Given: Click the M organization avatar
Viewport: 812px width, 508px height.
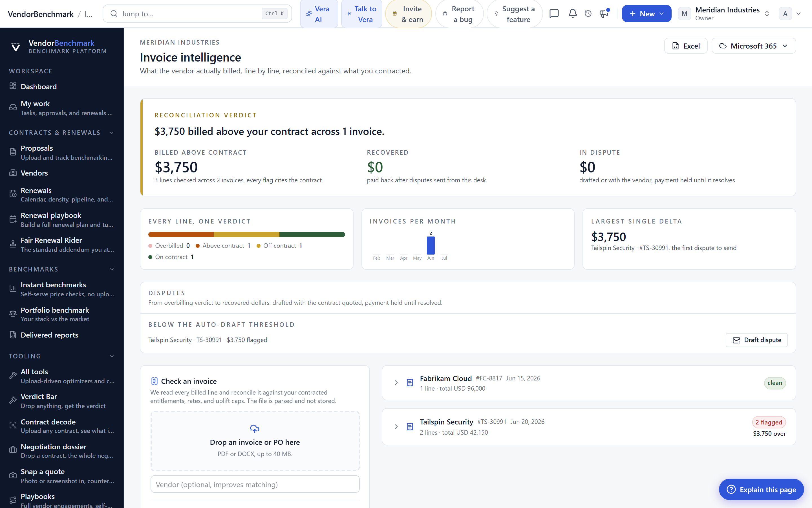Looking at the screenshot, I should [684, 14].
